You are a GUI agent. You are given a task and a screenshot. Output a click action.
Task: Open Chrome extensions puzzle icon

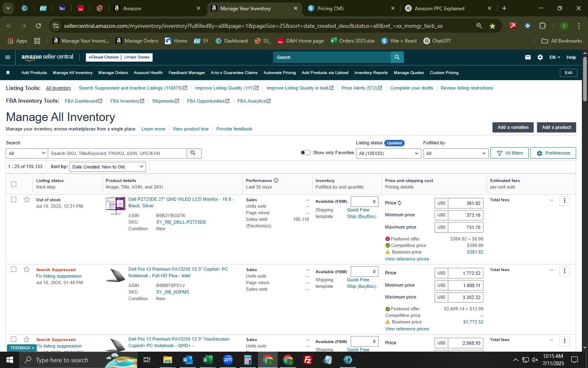tap(542, 26)
